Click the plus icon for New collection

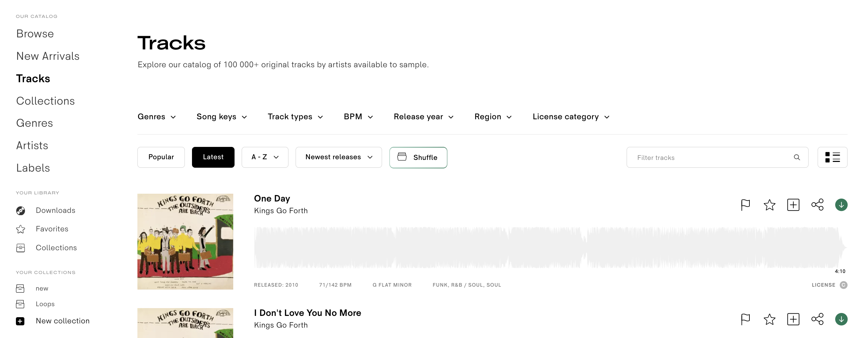coord(20,321)
